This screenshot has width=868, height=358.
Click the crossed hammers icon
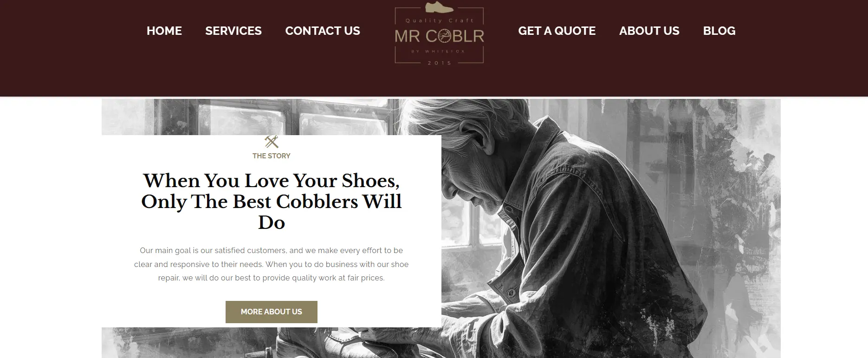coord(271,142)
